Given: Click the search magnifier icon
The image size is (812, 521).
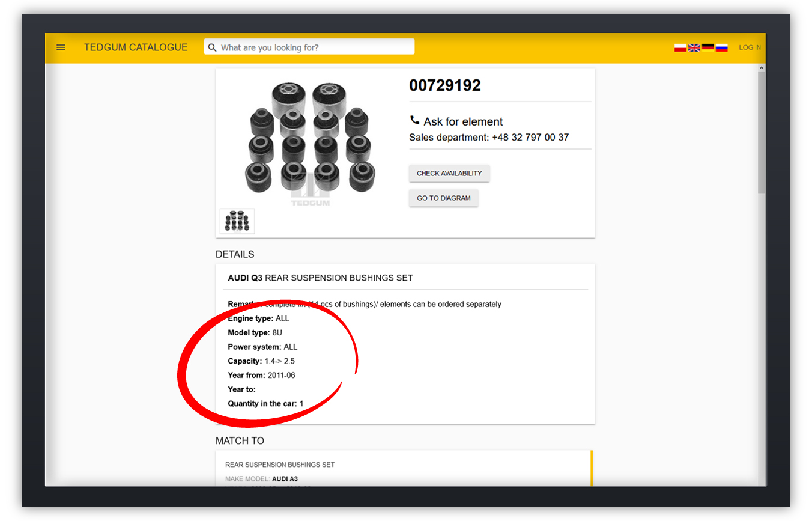Looking at the screenshot, I should 212,47.
